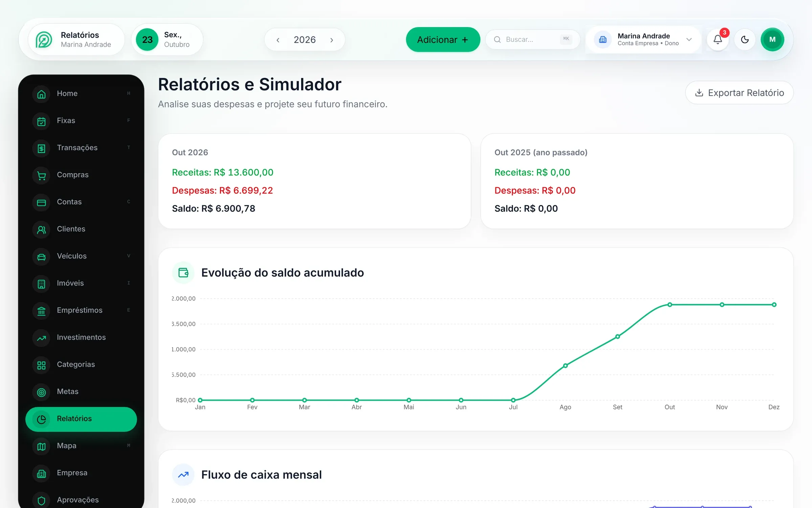Click the year label 2026
The width and height of the screenshot is (812, 508).
click(x=304, y=40)
